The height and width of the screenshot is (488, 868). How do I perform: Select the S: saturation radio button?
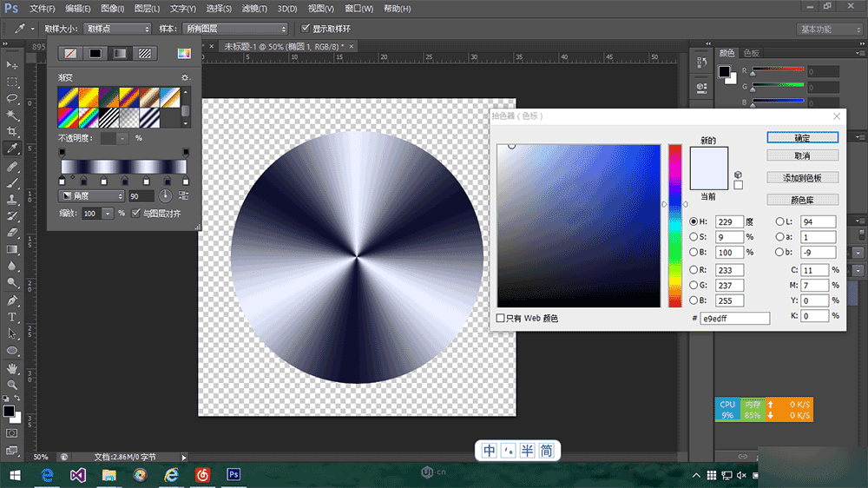click(x=694, y=237)
